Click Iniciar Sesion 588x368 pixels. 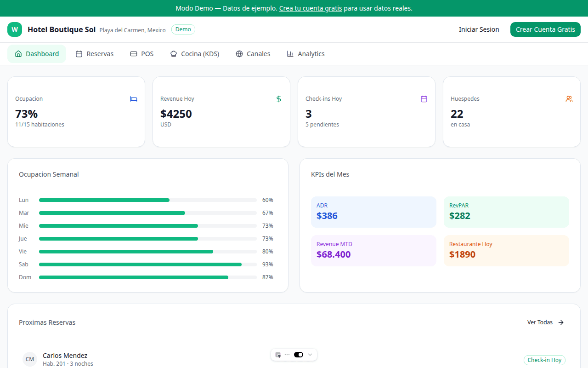click(479, 29)
